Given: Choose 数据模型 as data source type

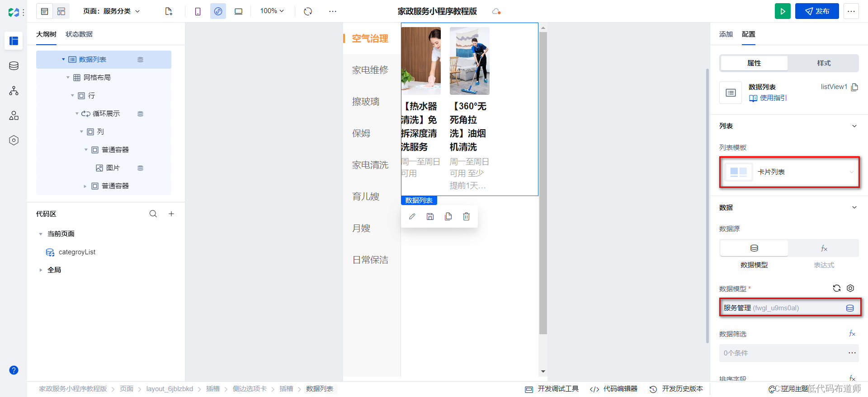Looking at the screenshot, I should coord(754,248).
